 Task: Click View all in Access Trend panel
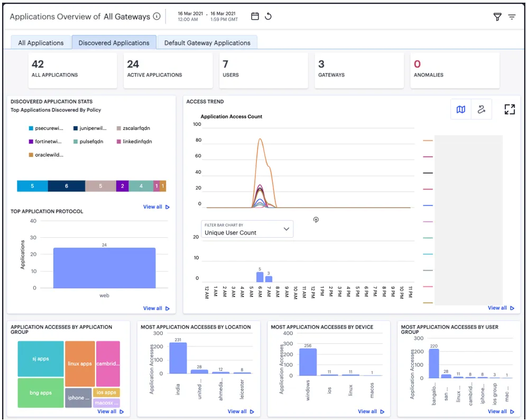pyautogui.click(x=501, y=308)
